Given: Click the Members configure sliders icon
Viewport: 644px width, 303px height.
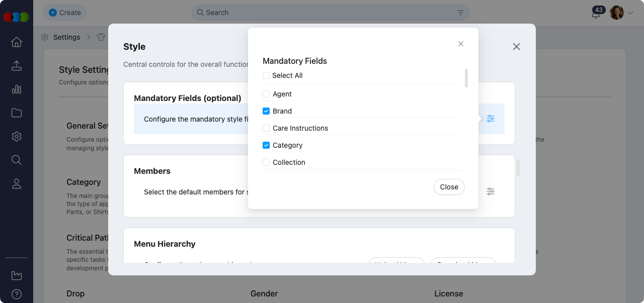Looking at the screenshot, I should tap(491, 191).
